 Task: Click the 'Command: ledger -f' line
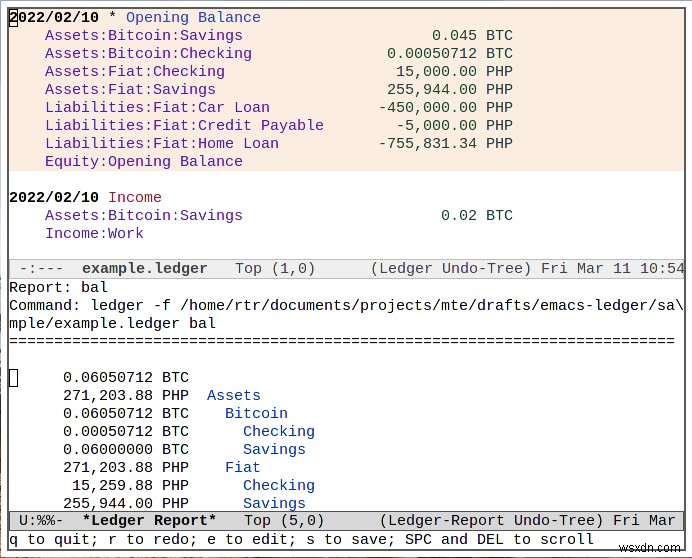(x=346, y=314)
